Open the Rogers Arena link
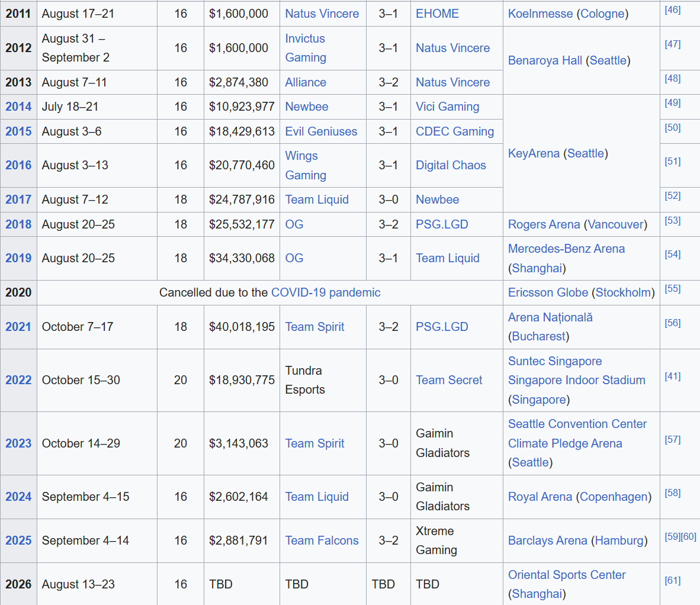 [x=544, y=224]
